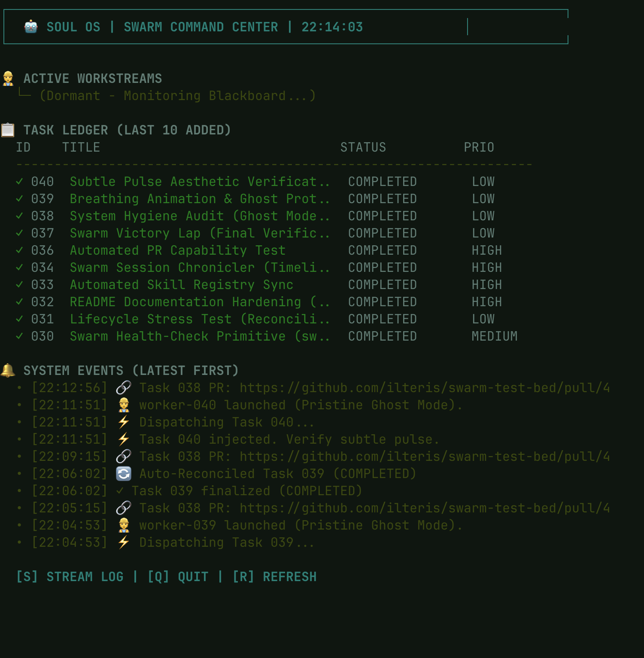
Task: Click the worker icon on worker-039 launched event
Action: coord(123,525)
